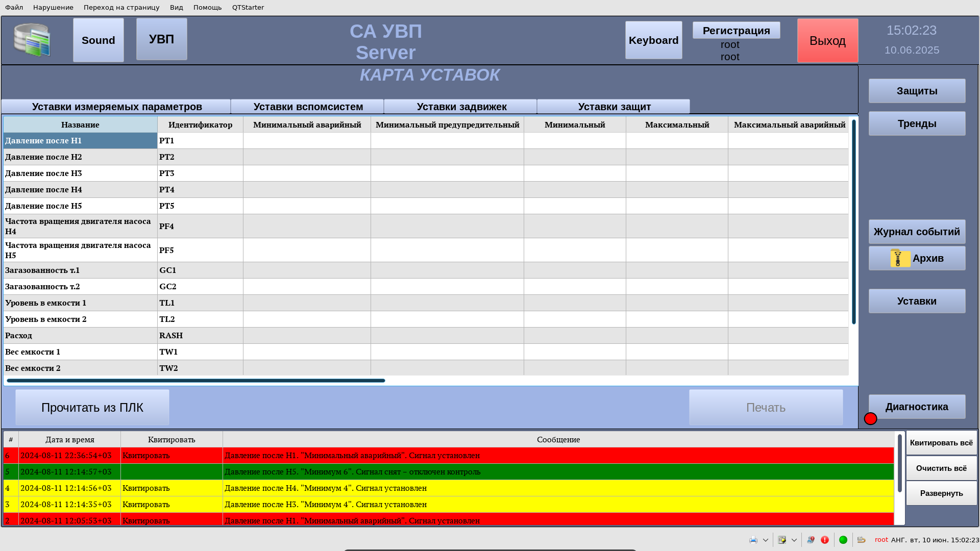Click the setpoint table's vertical scrollbar
The height and width of the screenshot is (551, 980).
tap(854, 222)
